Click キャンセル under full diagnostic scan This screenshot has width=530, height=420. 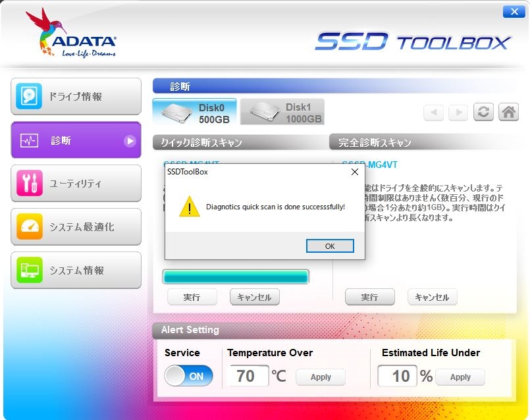click(433, 297)
